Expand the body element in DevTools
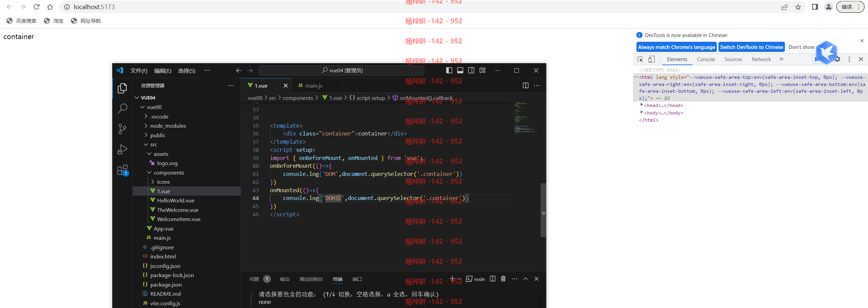Image resolution: width=868 pixels, height=308 pixels. click(642, 112)
